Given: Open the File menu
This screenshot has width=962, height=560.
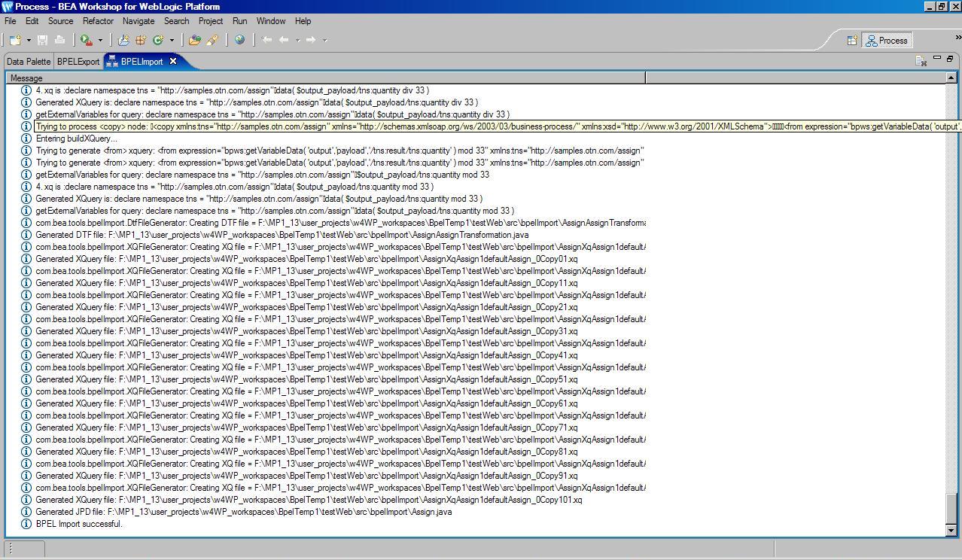Looking at the screenshot, I should click(x=11, y=21).
